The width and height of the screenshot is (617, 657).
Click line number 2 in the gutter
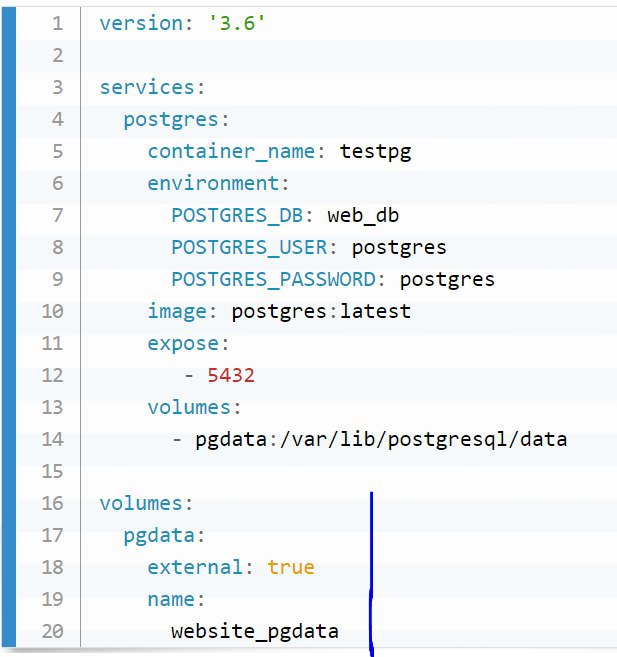57,55
